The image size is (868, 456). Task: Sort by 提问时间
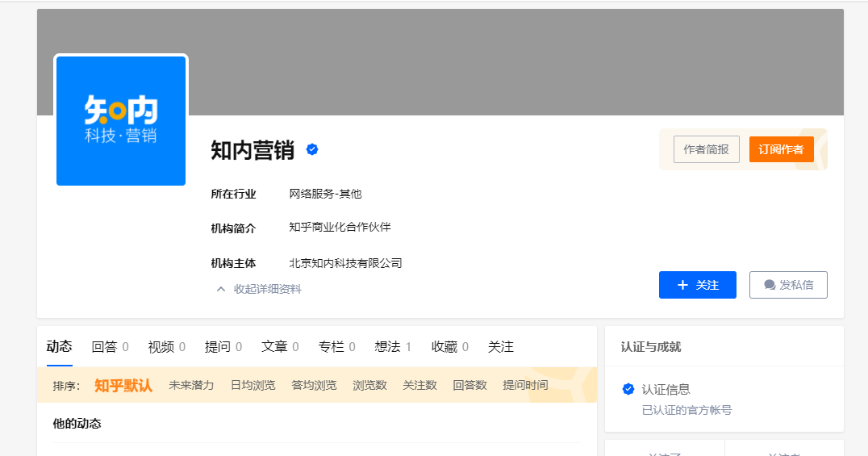pos(525,385)
